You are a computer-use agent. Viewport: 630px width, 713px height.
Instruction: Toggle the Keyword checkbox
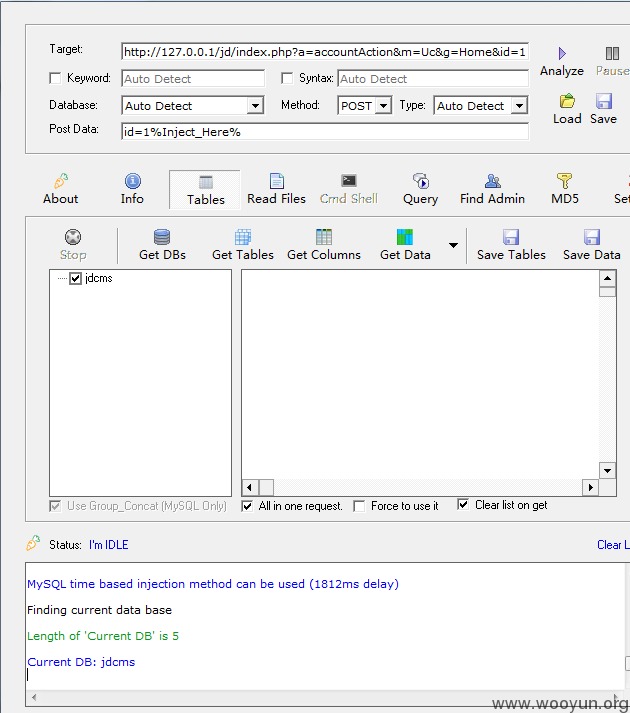coord(55,78)
